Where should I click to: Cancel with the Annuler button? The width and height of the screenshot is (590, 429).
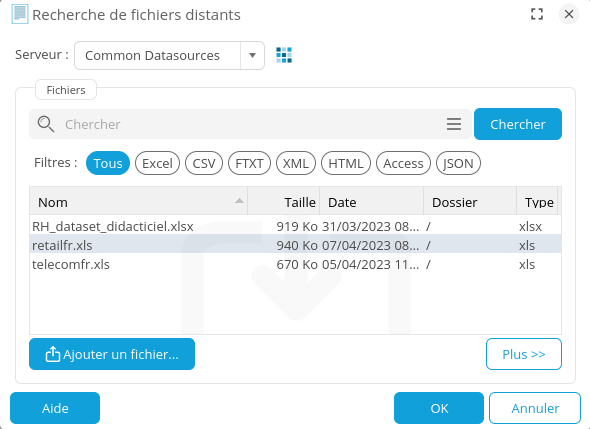point(535,408)
